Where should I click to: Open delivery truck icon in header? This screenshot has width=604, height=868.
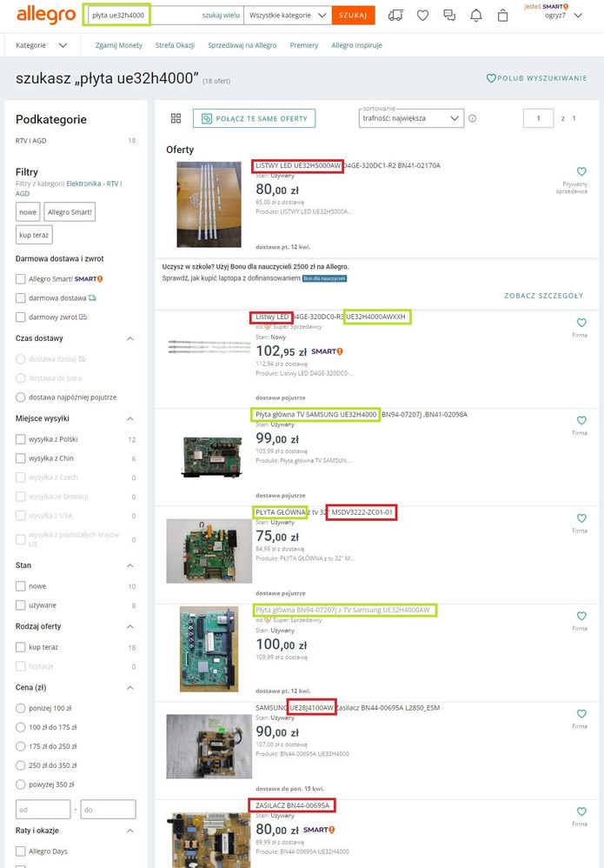pos(395,16)
